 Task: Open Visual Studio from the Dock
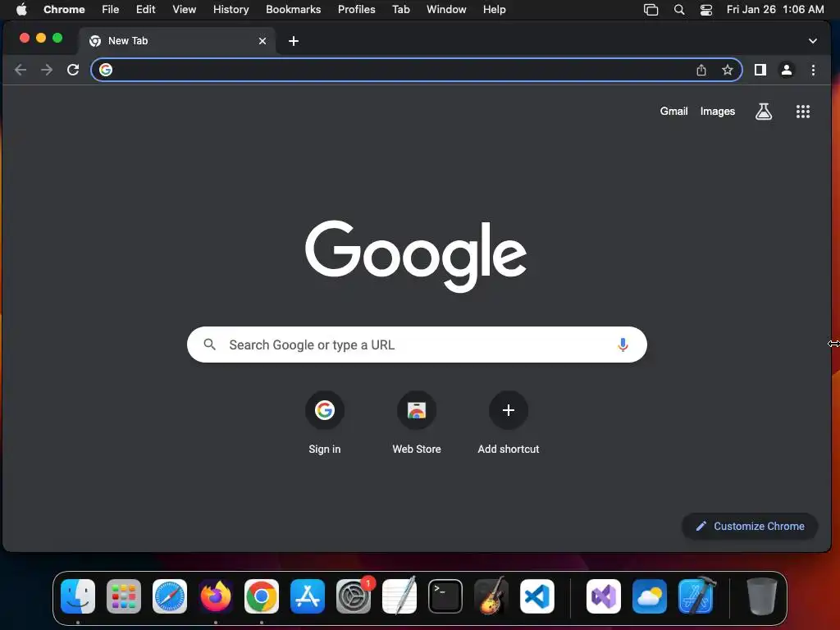coord(604,596)
